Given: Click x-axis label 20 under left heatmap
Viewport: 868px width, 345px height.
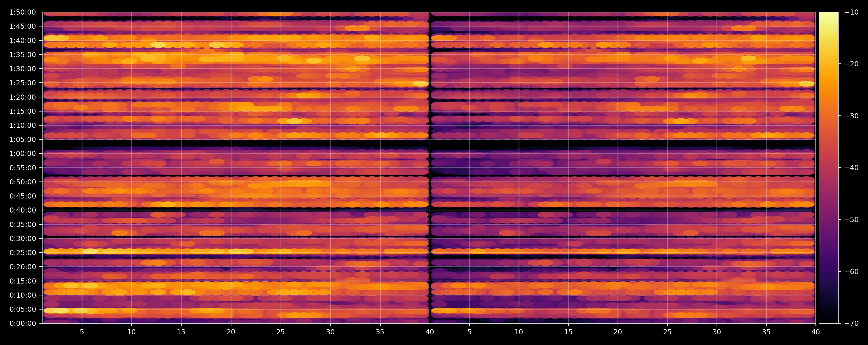Looking at the screenshot, I should (231, 332).
